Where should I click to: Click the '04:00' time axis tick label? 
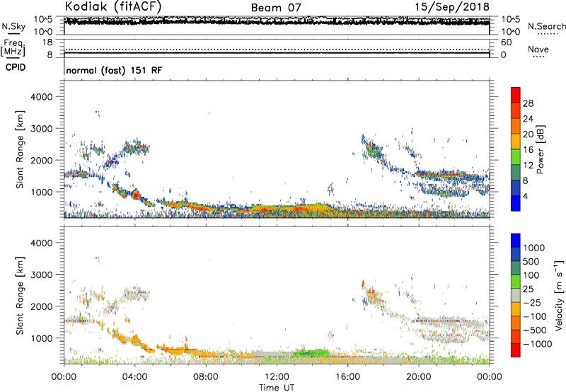point(134,377)
